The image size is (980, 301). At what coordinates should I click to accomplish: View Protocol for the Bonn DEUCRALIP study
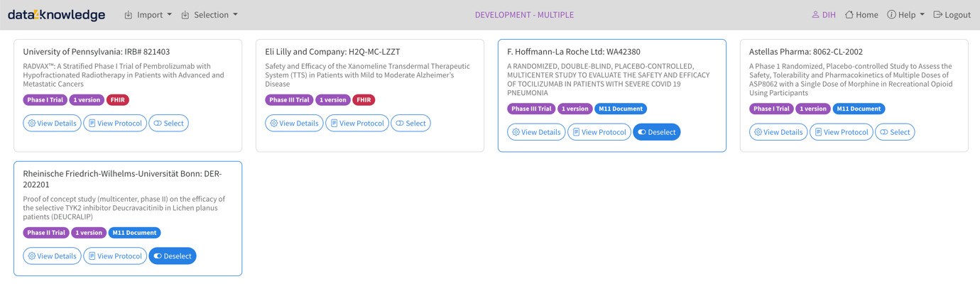115,256
